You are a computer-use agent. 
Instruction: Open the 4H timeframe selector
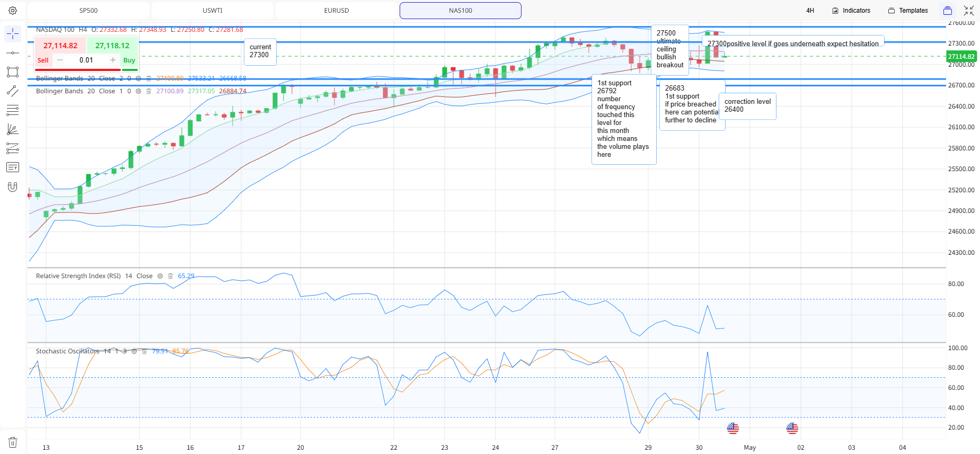[810, 11]
